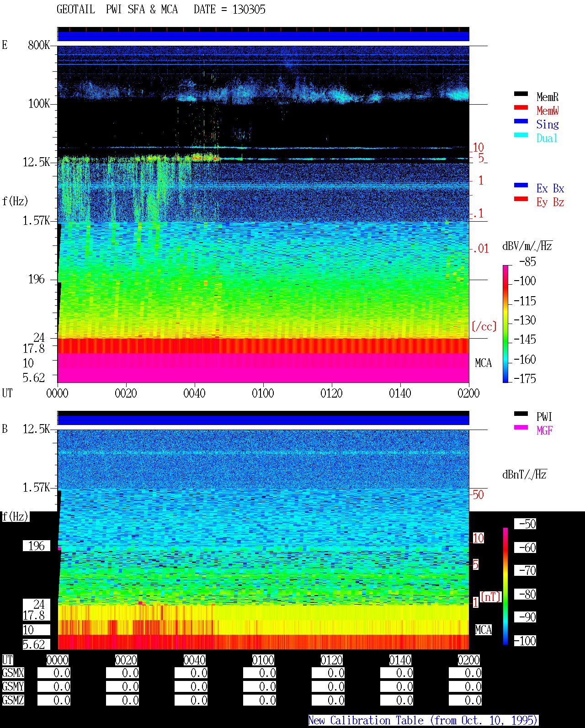Click the '0140' time tick under the E spectrogram

click(400, 393)
